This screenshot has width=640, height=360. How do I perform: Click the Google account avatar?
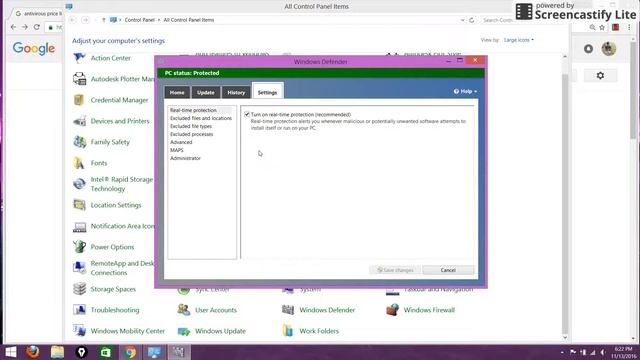coord(609,49)
